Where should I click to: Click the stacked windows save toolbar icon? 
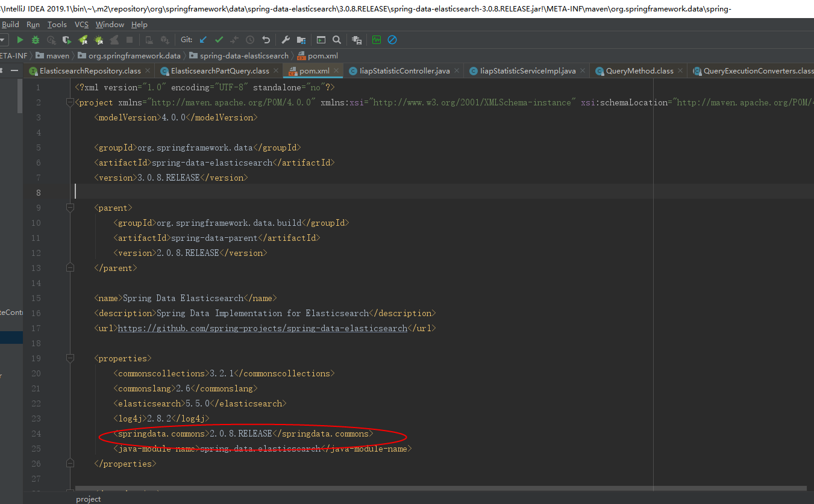coord(357,40)
